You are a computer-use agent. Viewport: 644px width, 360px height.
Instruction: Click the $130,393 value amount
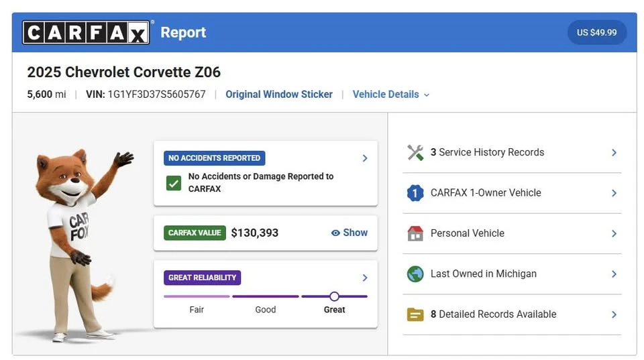255,233
